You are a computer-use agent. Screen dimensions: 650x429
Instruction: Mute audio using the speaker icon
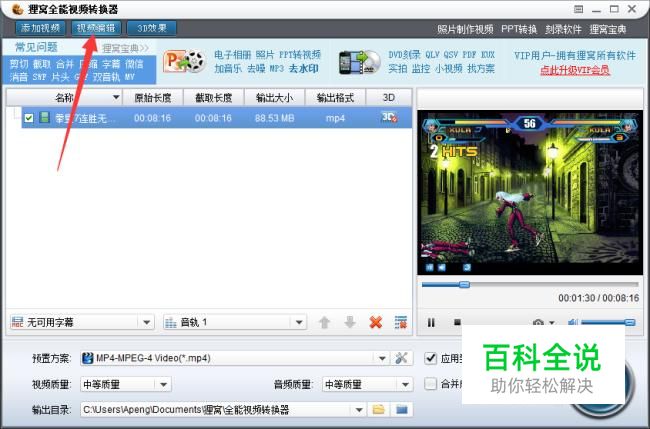tap(573, 322)
